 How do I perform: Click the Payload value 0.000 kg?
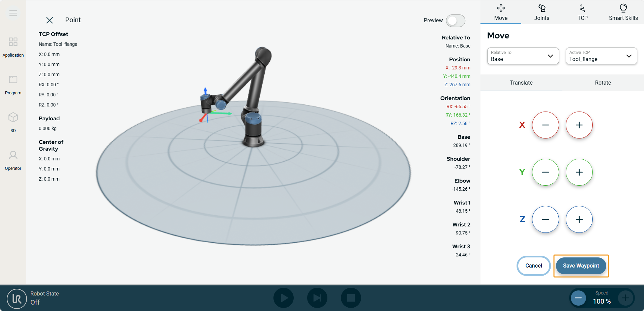click(x=48, y=128)
